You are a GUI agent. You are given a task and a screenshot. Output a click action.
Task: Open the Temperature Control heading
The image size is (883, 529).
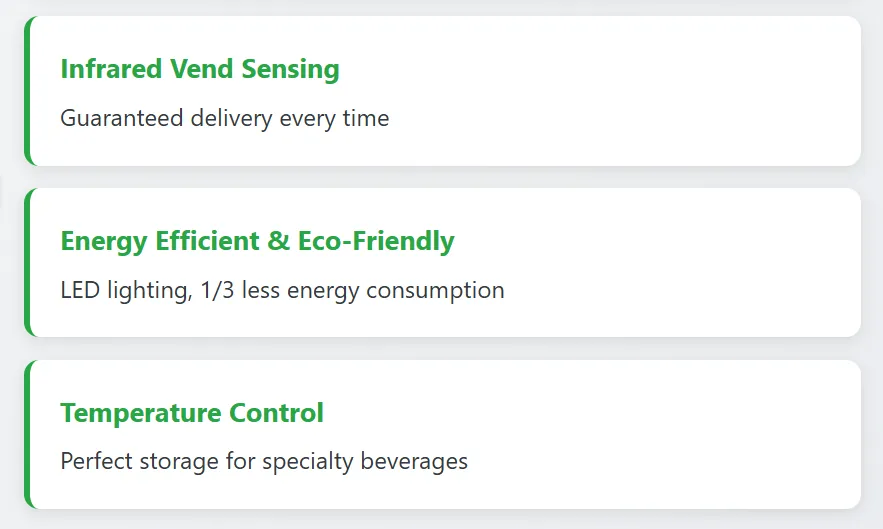point(192,413)
